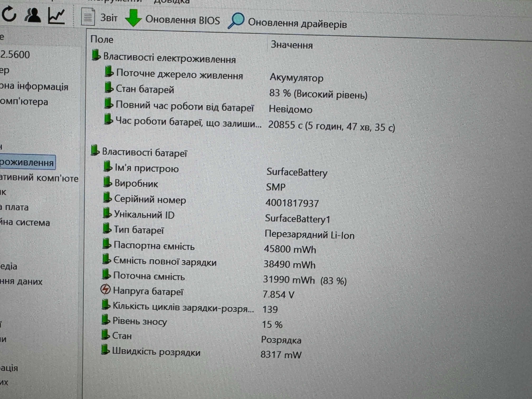Click the cycle count value 139
This screenshot has width=532, height=399.
click(270, 309)
